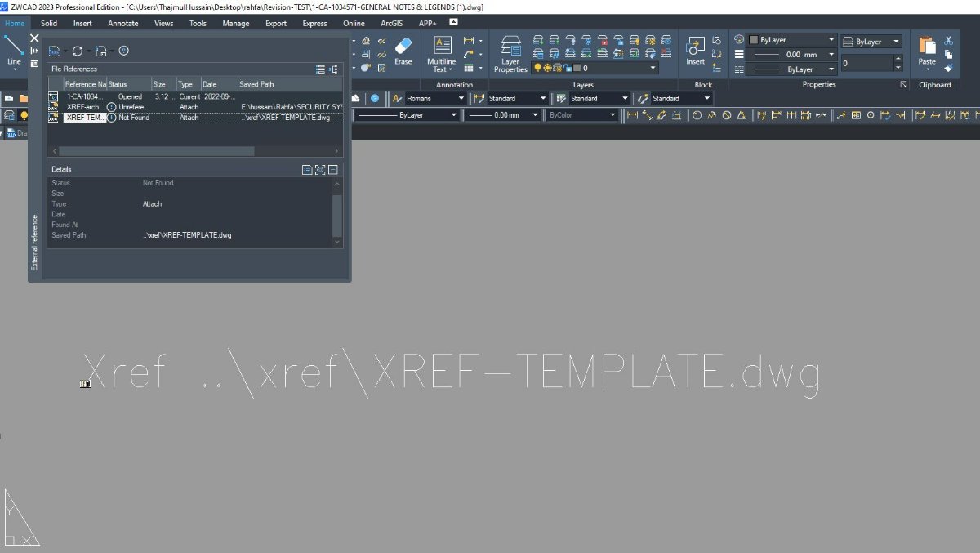Minimize the ribbon using the arrow after APP+
This screenshot has width=980, height=553.
tap(454, 22)
